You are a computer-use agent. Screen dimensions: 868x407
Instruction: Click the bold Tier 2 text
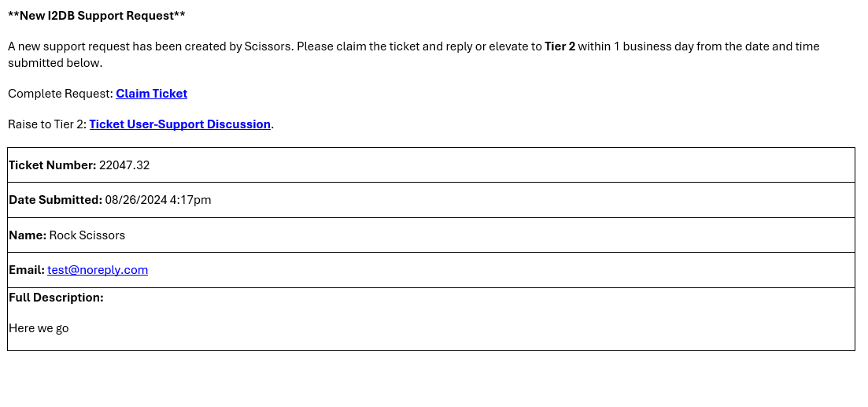point(560,46)
